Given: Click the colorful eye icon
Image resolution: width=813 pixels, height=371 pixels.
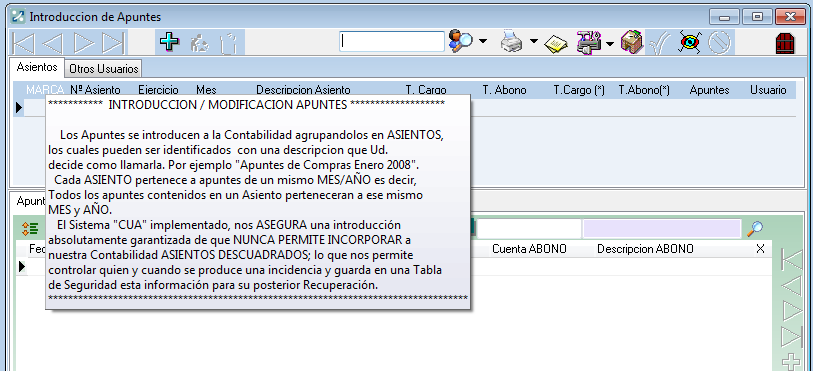Looking at the screenshot, I should [x=690, y=42].
